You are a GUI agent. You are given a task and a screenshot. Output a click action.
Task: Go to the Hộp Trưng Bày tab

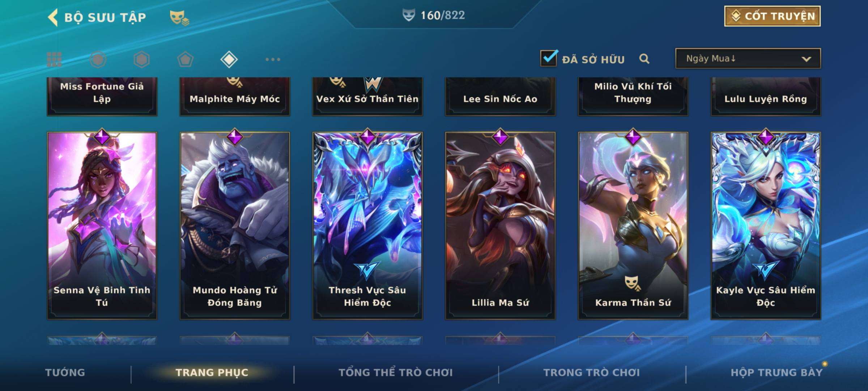click(776, 373)
